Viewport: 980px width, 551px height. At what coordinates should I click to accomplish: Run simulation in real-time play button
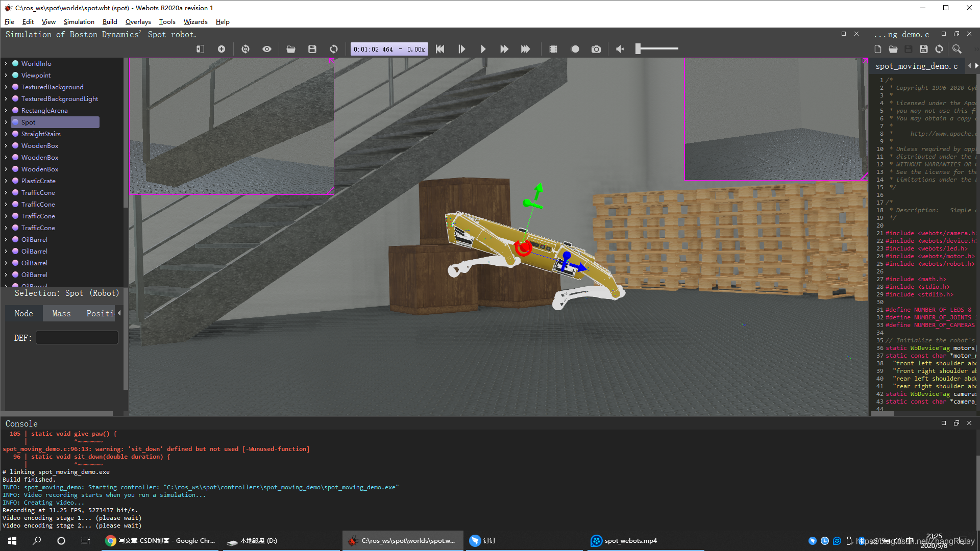pos(483,49)
